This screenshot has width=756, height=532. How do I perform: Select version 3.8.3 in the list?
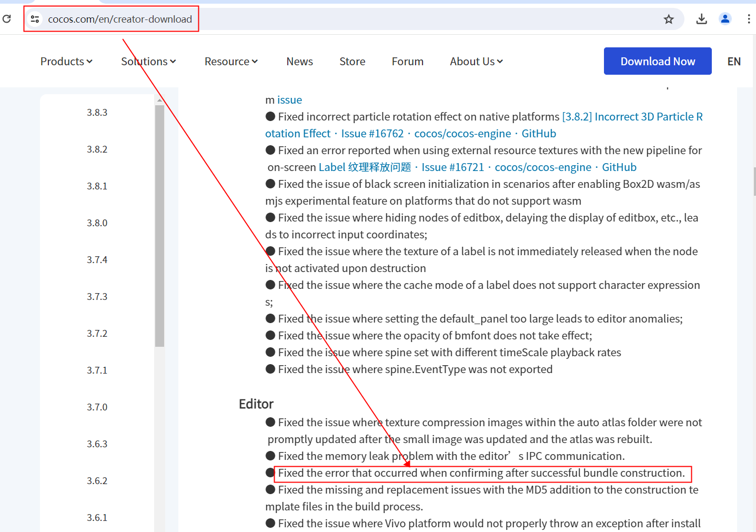point(97,113)
